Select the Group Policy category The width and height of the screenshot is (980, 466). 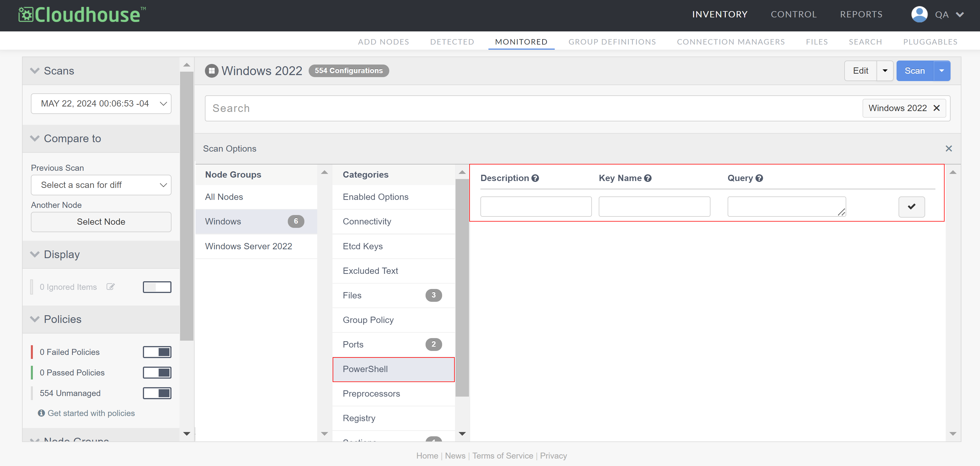pos(394,320)
